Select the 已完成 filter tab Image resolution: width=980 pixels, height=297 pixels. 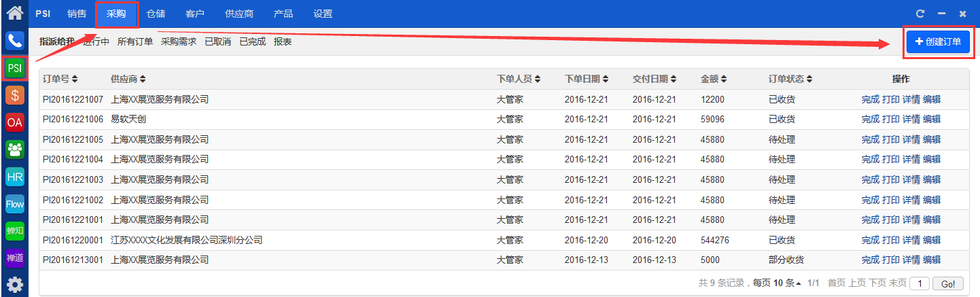252,41
